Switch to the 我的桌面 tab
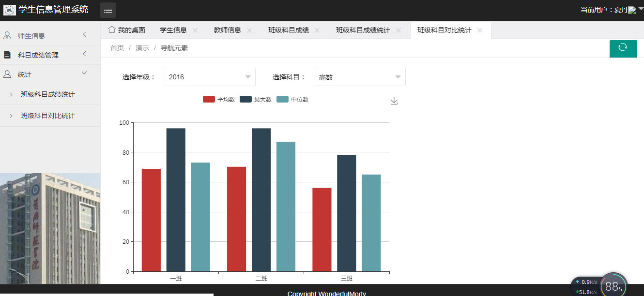 click(127, 30)
